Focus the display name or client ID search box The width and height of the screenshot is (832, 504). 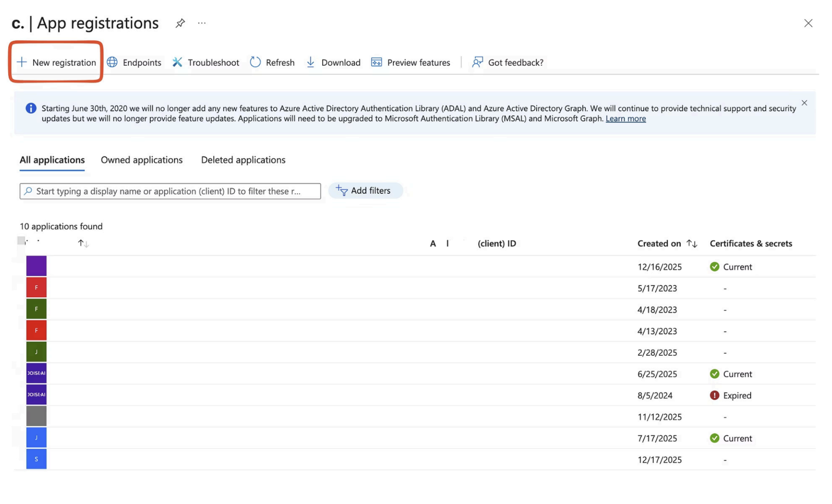[x=170, y=191]
